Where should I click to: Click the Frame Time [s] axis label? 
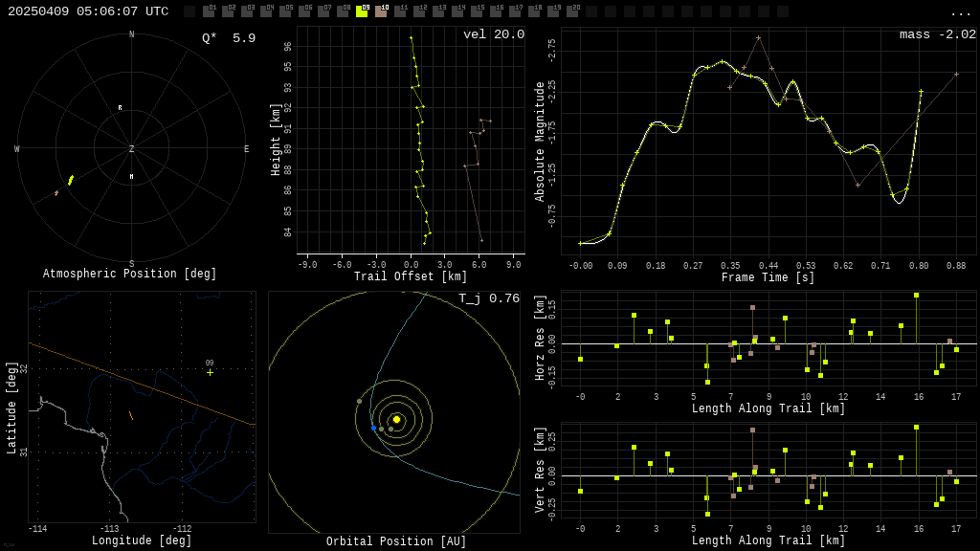point(768,277)
